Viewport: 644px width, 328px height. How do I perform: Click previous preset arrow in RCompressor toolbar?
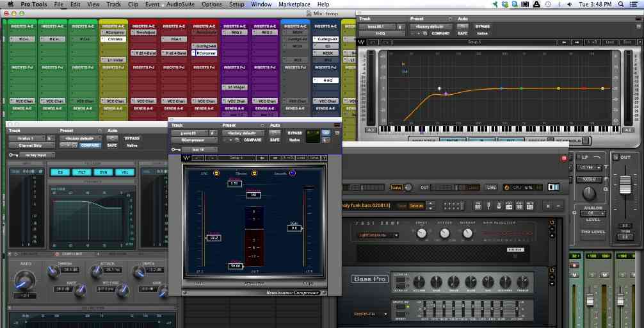coord(262,158)
